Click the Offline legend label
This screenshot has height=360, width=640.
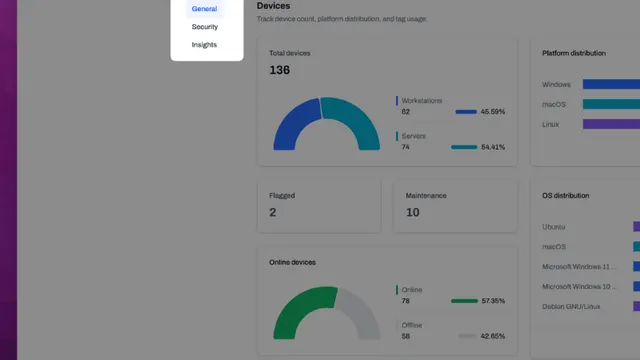412,325
